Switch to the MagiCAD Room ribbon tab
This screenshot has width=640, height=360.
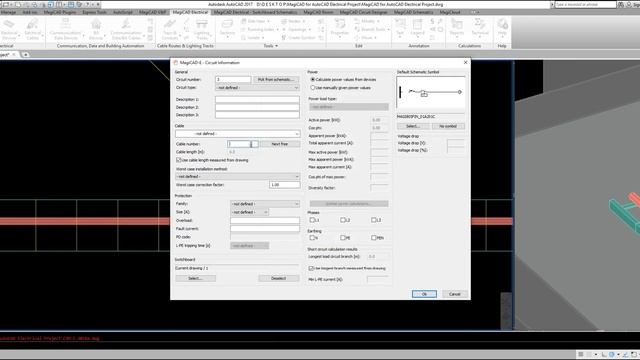click(318, 12)
